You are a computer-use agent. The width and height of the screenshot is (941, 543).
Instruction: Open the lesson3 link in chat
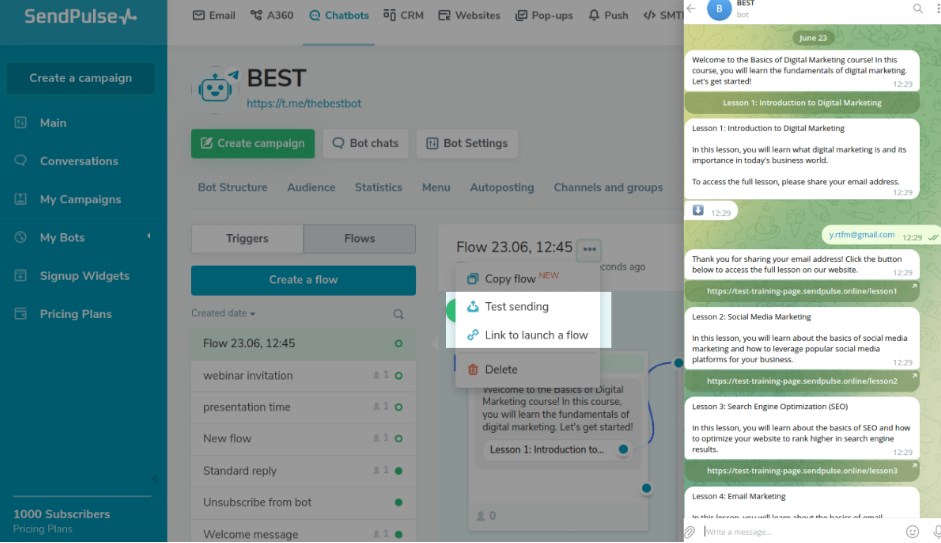point(802,471)
